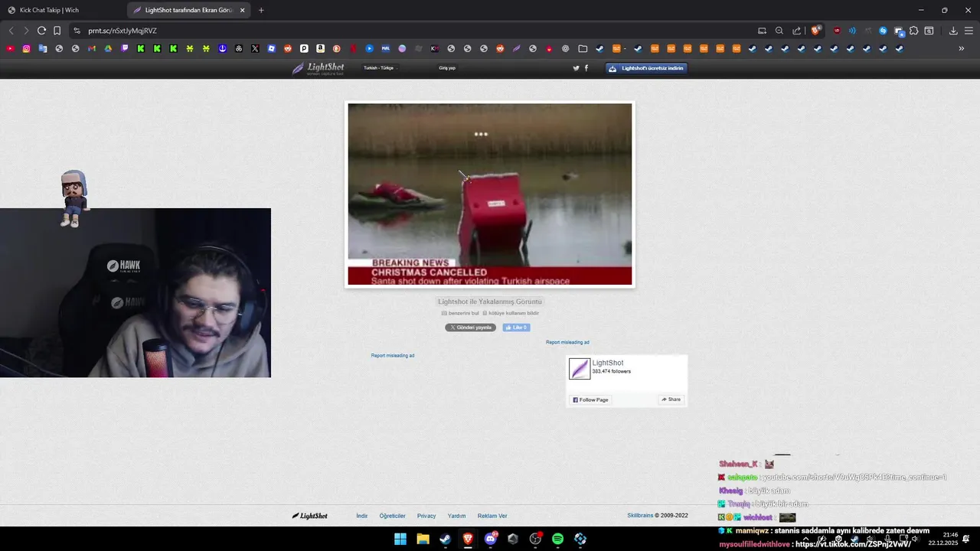
Task: Click the LightShot logo in page header
Action: (318, 68)
